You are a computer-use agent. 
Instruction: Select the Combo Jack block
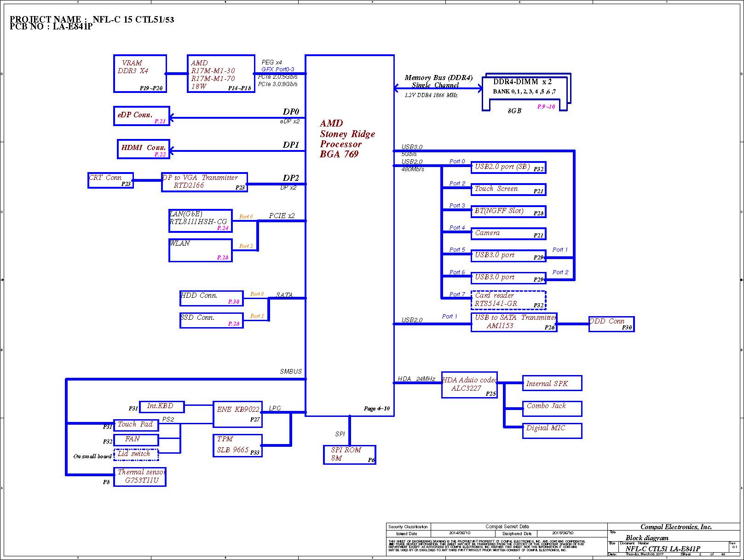pos(552,409)
